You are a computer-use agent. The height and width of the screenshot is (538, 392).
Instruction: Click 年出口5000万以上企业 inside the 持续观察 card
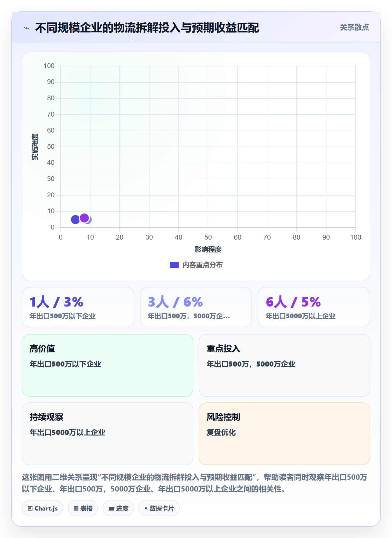click(67, 432)
